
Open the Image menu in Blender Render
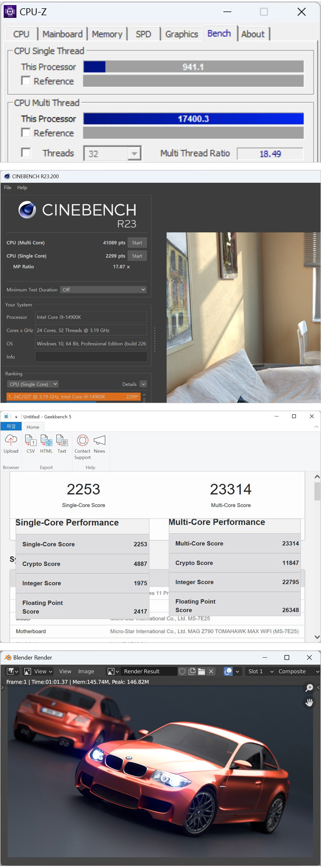(86, 671)
